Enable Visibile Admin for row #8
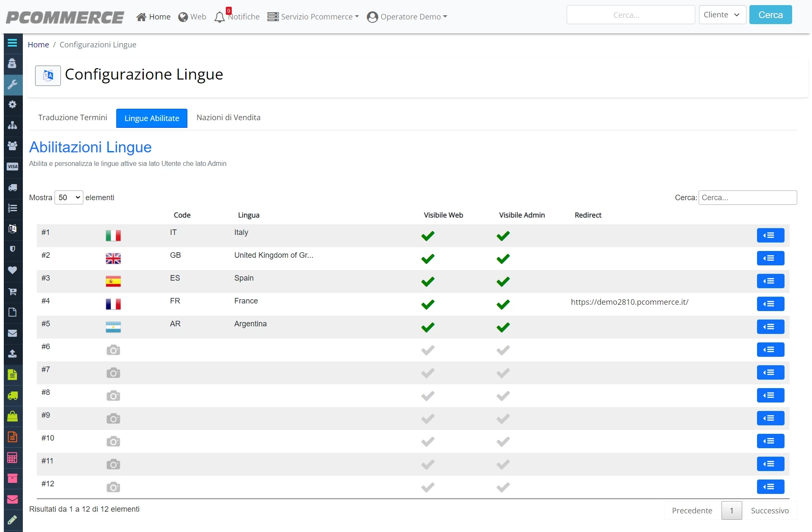Screen dimensions: 812x532 click(x=503, y=396)
